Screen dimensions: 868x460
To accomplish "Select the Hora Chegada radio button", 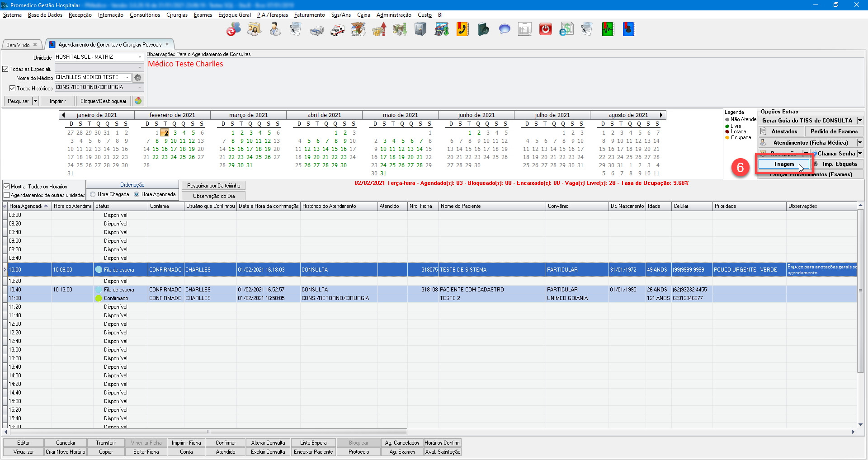I will click(x=93, y=195).
